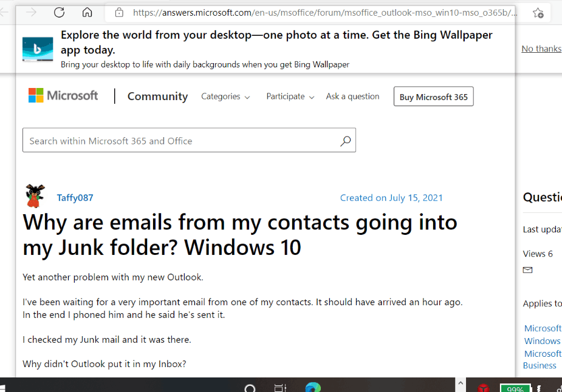Click the question title about Junk folder
This screenshot has height=392, width=562.
pyautogui.click(x=240, y=235)
